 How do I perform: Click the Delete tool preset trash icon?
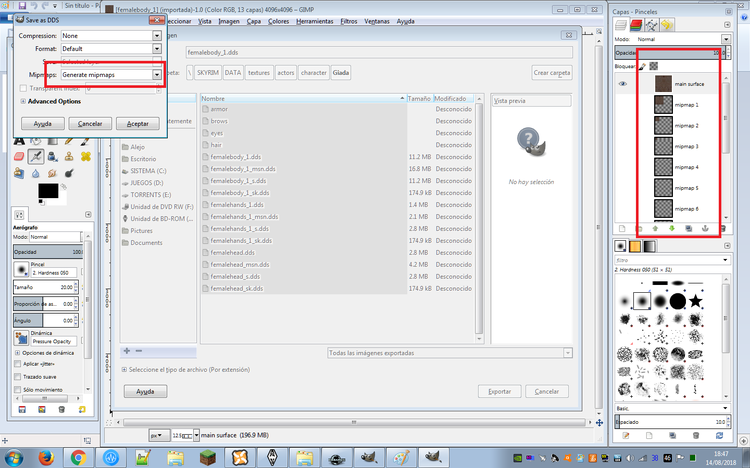point(61,410)
